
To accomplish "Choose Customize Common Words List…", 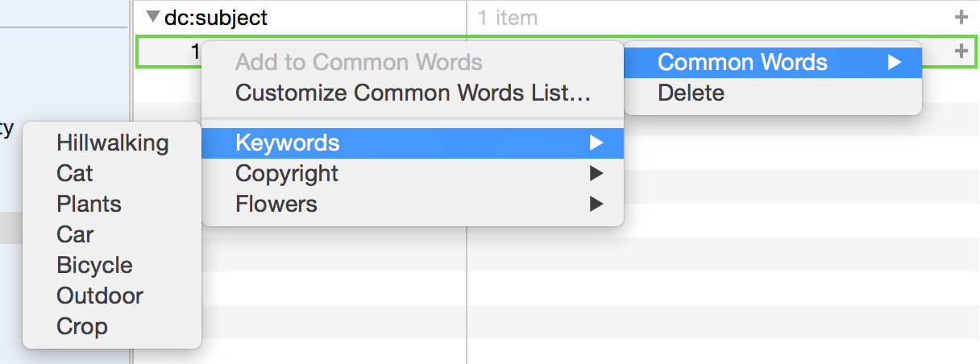I will click(x=413, y=93).
